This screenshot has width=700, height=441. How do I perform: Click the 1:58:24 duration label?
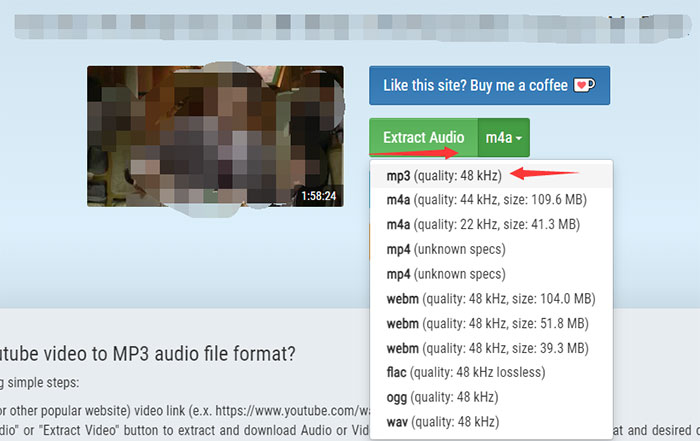pos(318,196)
